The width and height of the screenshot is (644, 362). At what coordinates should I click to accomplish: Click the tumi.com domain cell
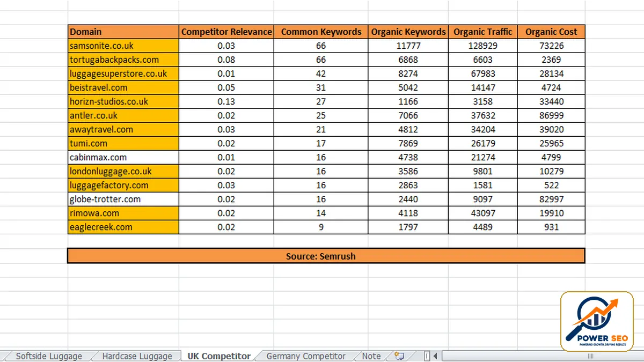coord(123,143)
